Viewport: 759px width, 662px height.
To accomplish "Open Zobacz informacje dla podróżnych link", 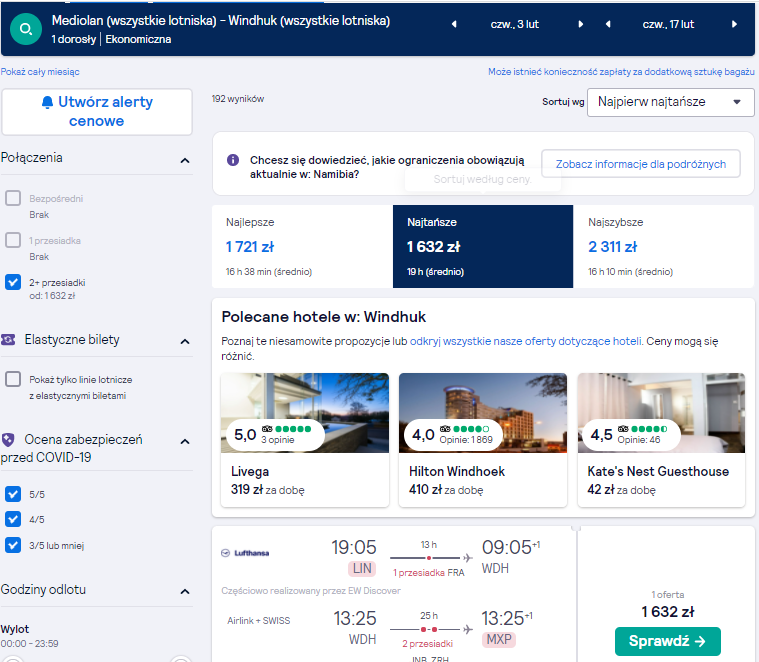I will click(641, 164).
